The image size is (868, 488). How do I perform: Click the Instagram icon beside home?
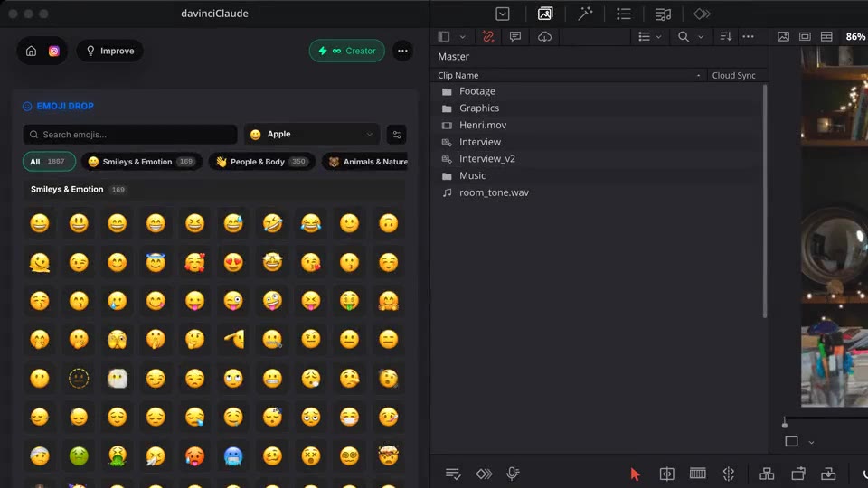coord(53,51)
